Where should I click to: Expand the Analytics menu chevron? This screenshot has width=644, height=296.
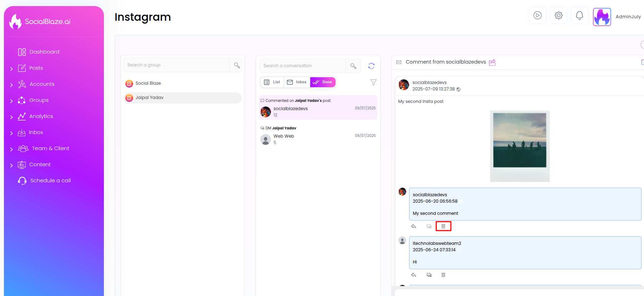tap(11, 117)
